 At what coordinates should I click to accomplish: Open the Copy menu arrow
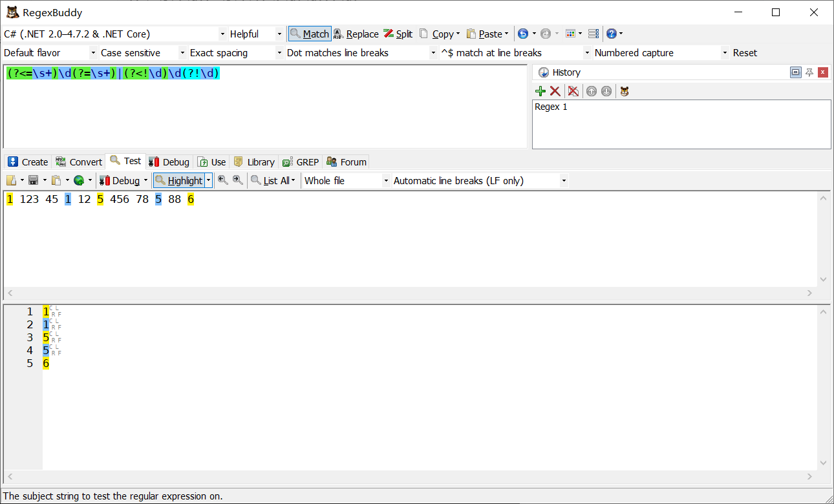click(458, 34)
